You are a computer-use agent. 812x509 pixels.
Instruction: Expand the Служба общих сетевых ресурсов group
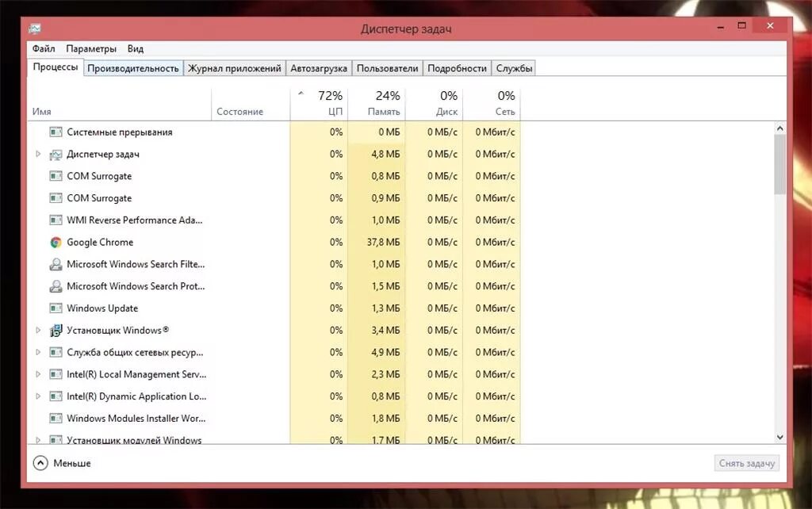(38, 352)
